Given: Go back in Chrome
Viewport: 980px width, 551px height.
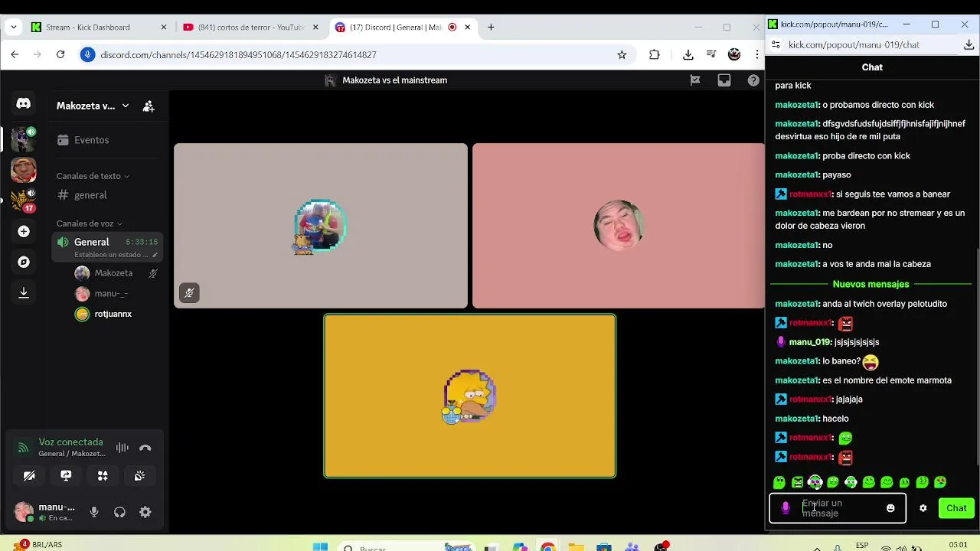Looking at the screenshot, I should coord(15,55).
